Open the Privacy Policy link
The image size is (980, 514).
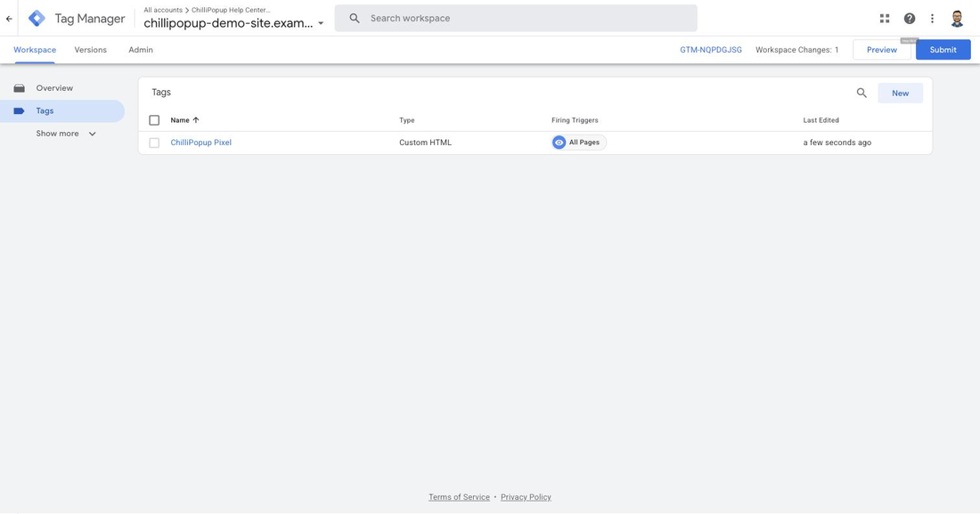[526, 497]
